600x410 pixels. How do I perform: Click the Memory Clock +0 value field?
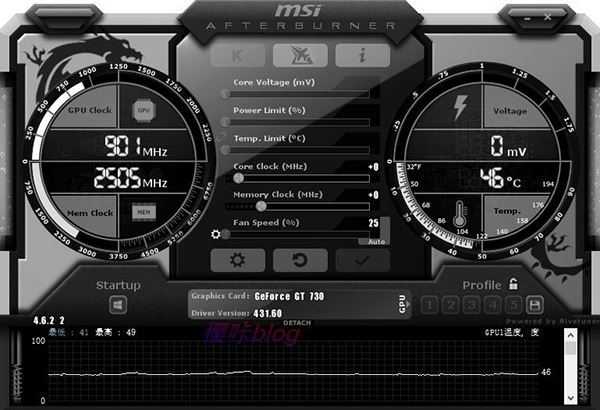pos(373,195)
